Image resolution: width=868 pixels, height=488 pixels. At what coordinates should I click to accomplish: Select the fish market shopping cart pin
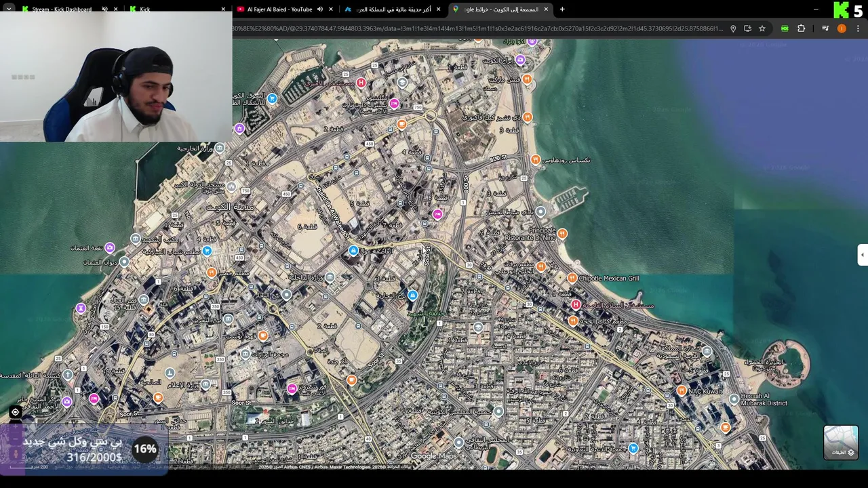[272, 99]
